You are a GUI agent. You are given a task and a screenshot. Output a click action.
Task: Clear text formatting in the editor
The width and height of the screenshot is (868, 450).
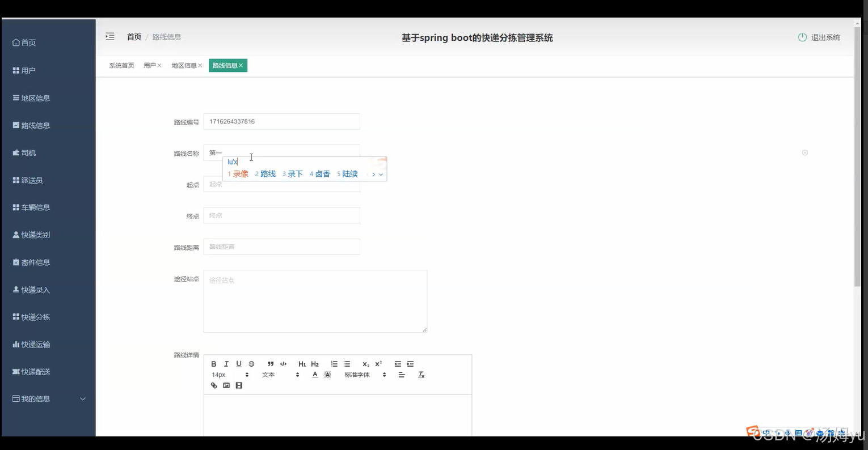click(421, 375)
